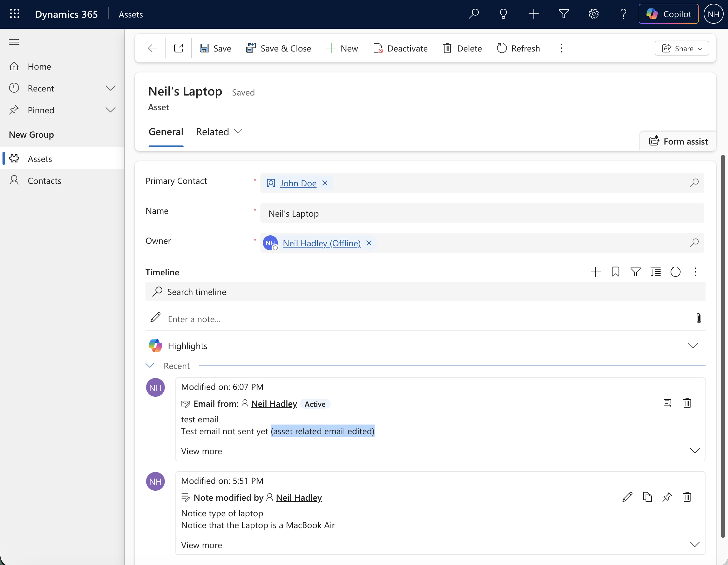This screenshot has height=565, width=728.
Task: Click the Dynamics 365 title
Action: tap(66, 14)
